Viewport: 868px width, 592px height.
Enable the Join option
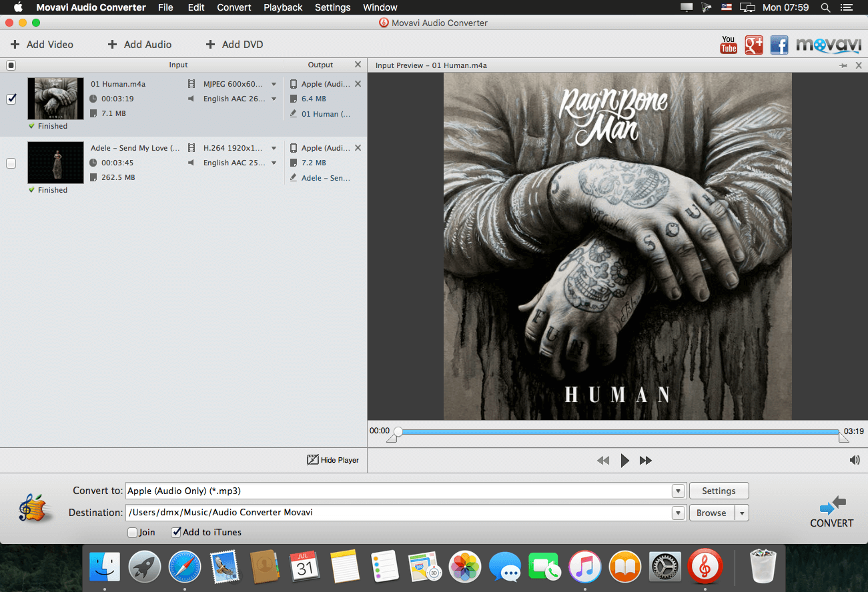(x=132, y=532)
